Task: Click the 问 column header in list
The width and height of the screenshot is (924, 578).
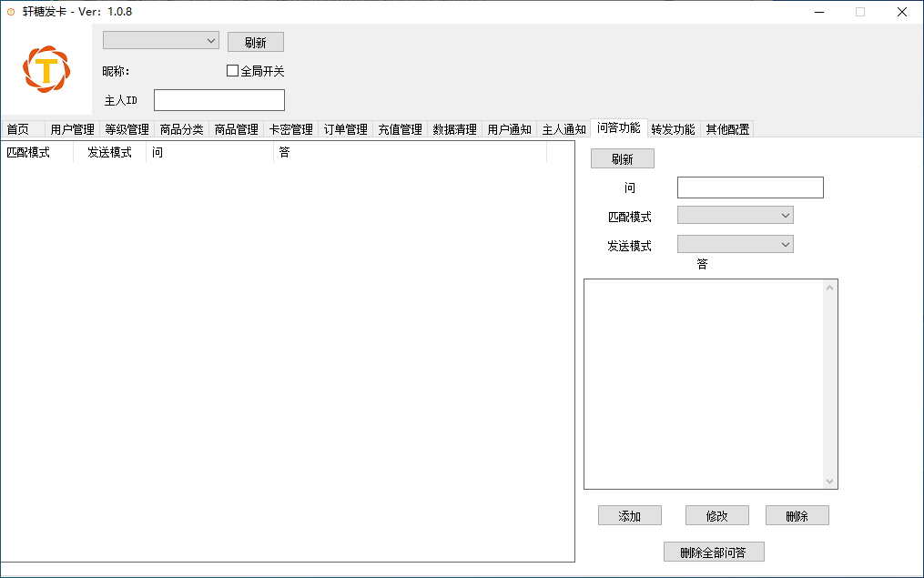Action: (x=209, y=152)
